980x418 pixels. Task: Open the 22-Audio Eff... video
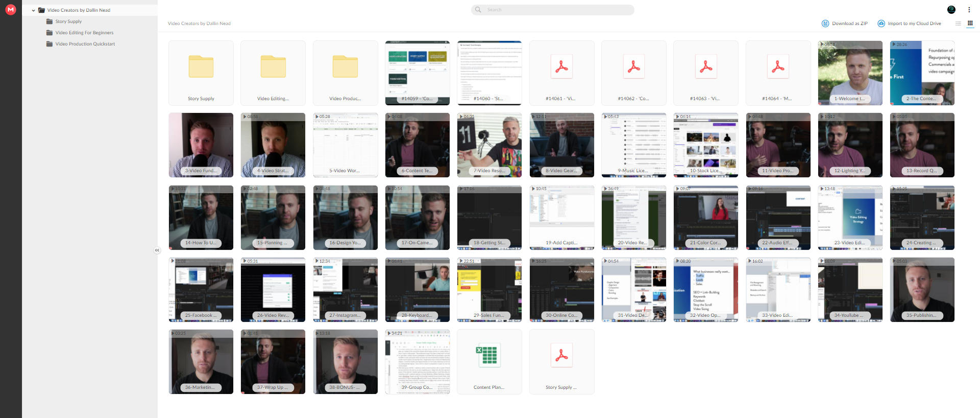coord(778,218)
